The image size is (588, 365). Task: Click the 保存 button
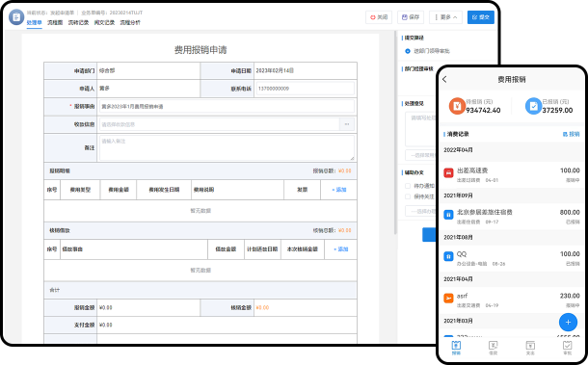(411, 17)
